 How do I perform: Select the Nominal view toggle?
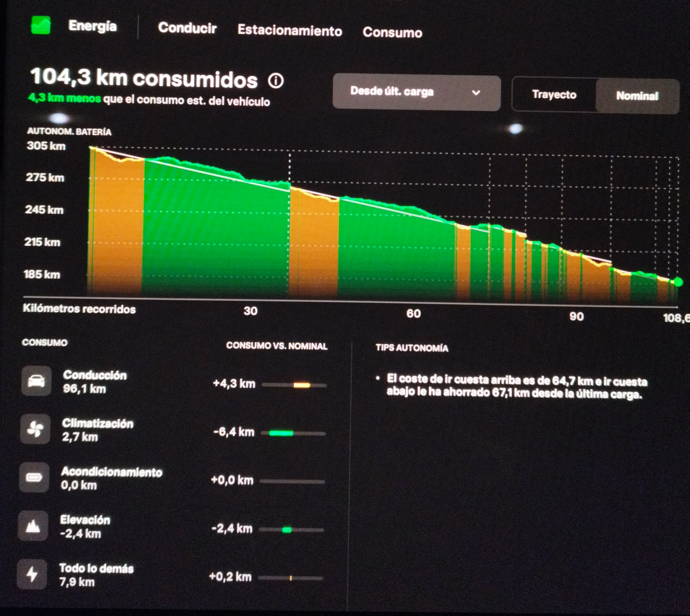tap(637, 96)
